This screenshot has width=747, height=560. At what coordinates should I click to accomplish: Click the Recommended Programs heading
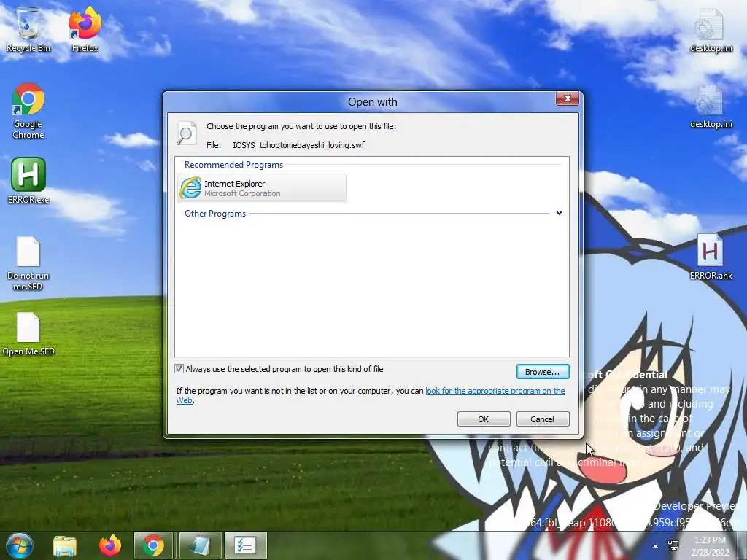coord(233,165)
